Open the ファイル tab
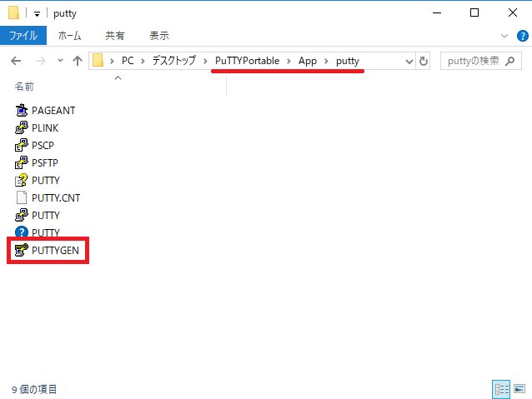 click(23, 35)
